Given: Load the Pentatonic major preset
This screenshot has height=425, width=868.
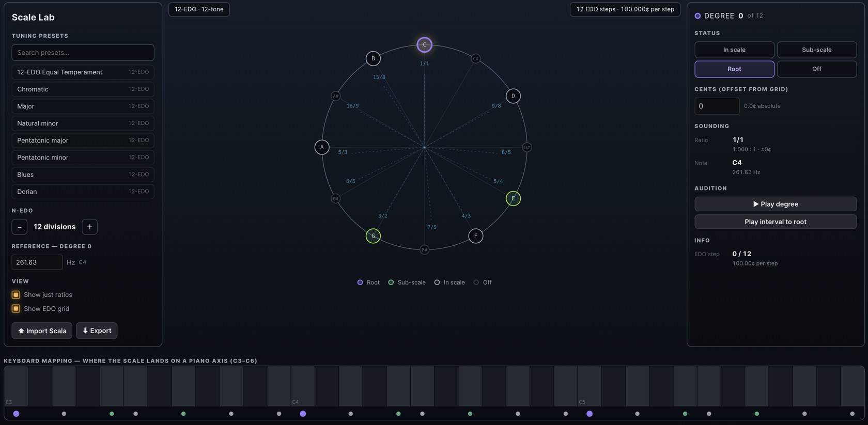Looking at the screenshot, I should (83, 140).
